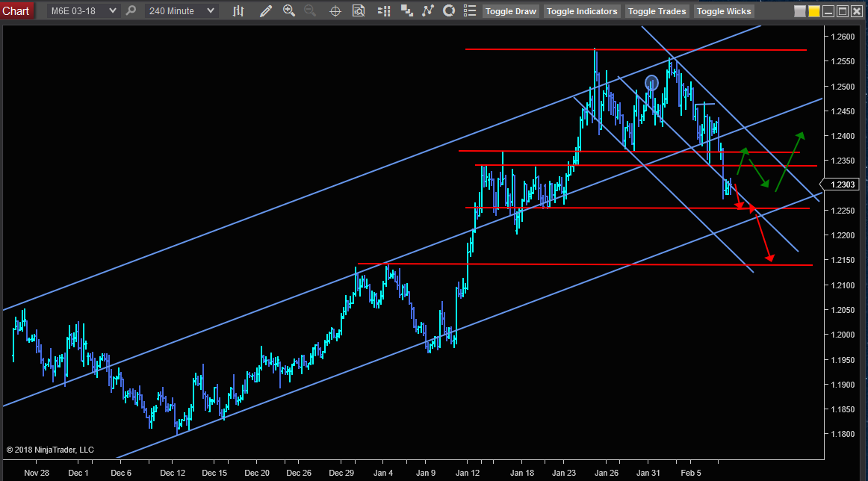Click the 1.2150 price axis label
Viewport: 868px width, 481px height.
843,260
